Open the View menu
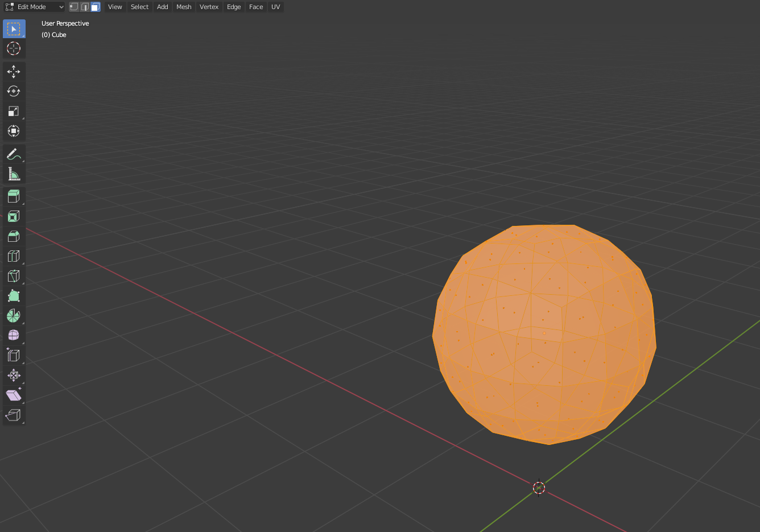Screen dimensions: 760x532 coord(115,7)
